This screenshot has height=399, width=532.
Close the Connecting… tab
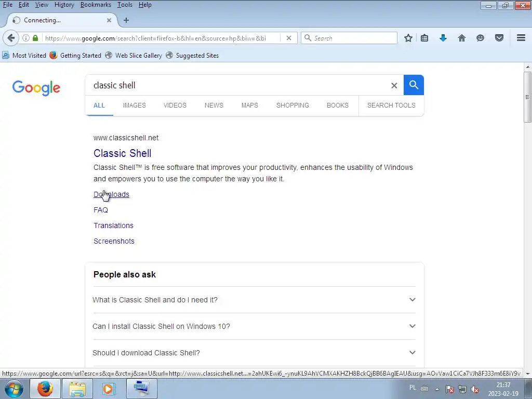pos(109,20)
